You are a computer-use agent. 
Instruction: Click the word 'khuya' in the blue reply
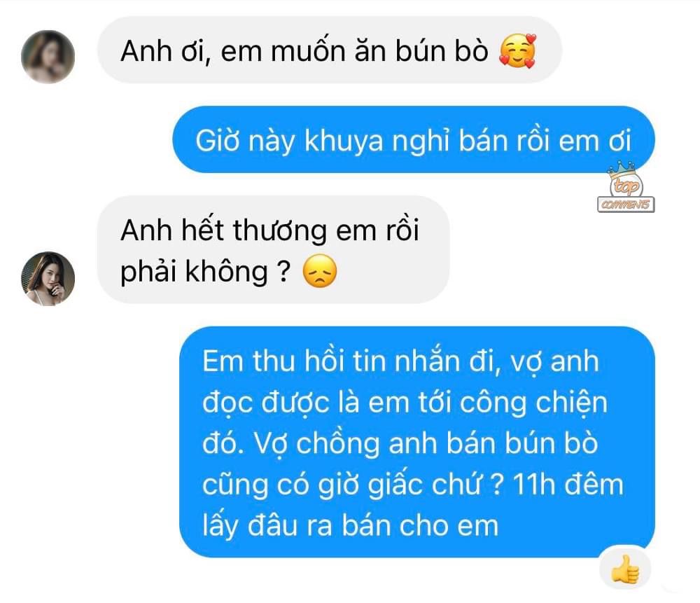tap(344, 142)
